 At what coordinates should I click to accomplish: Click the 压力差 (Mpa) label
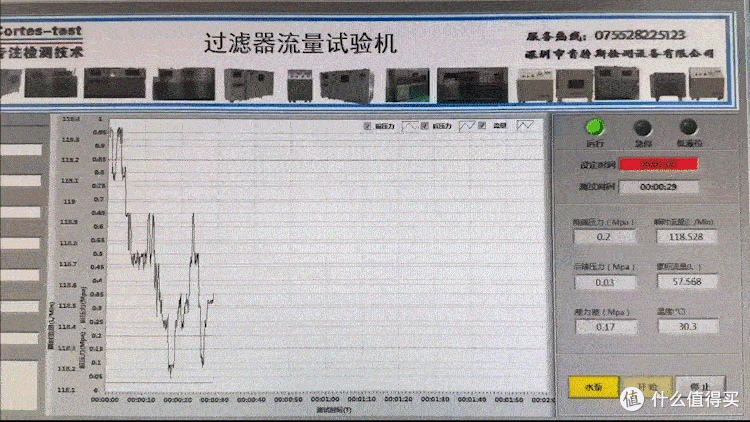(x=602, y=312)
